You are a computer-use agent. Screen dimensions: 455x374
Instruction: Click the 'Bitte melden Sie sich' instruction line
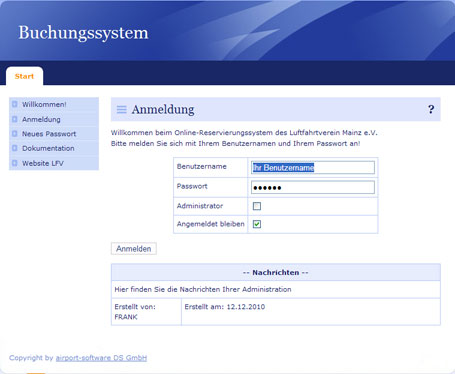pyautogui.click(x=235, y=144)
